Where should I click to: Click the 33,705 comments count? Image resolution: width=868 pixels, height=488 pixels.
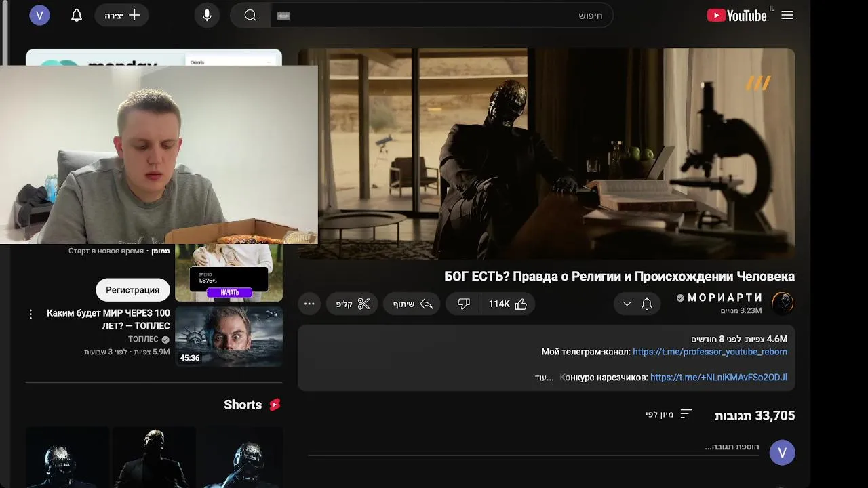(x=755, y=415)
